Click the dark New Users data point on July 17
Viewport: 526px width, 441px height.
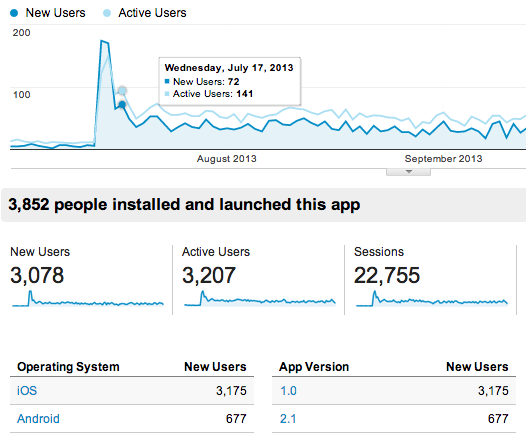(x=122, y=105)
